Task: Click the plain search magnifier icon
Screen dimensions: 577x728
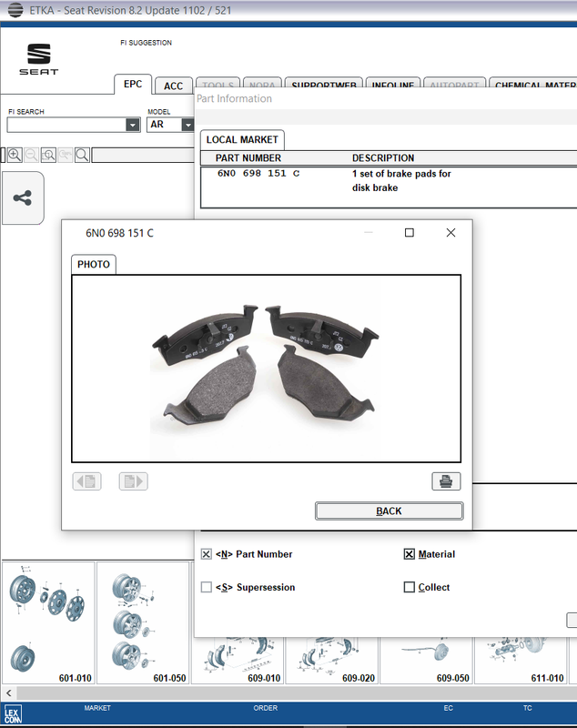Action: pyautogui.click(x=82, y=155)
